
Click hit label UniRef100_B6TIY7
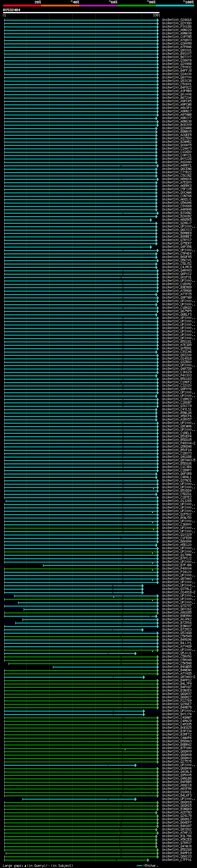click(x=177, y=57)
